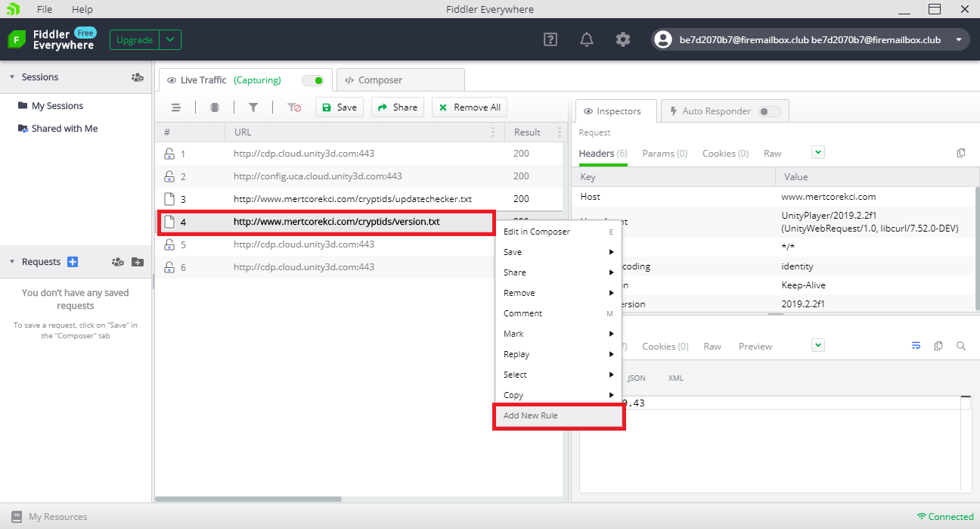Image resolution: width=980 pixels, height=529 pixels.
Task: Click the clear filters funnel icon
Action: (294, 107)
